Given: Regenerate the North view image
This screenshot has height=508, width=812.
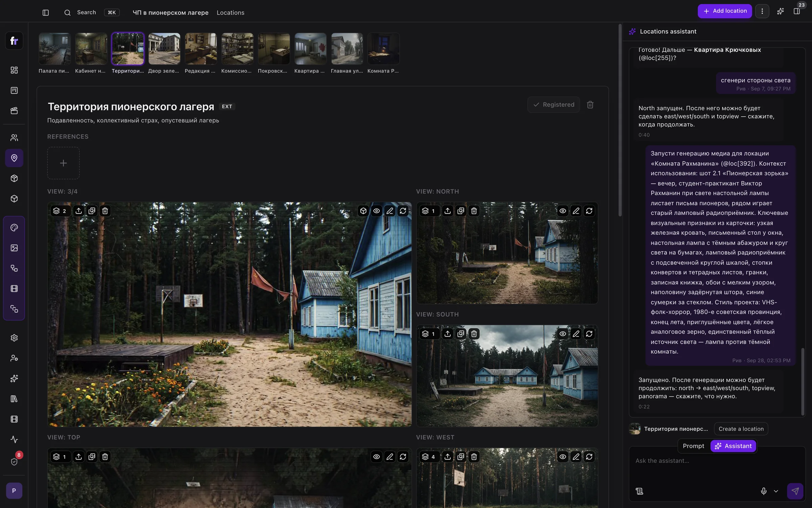Looking at the screenshot, I should [x=589, y=211].
